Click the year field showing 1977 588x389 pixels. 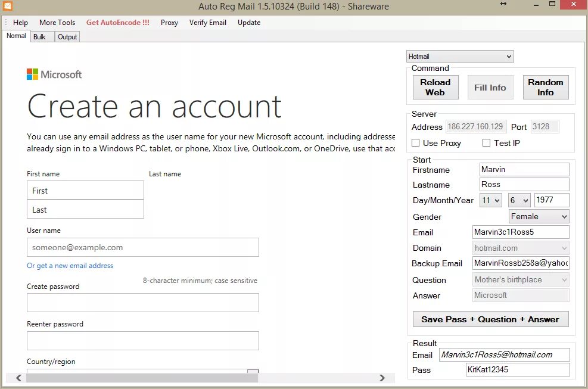pyautogui.click(x=552, y=200)
